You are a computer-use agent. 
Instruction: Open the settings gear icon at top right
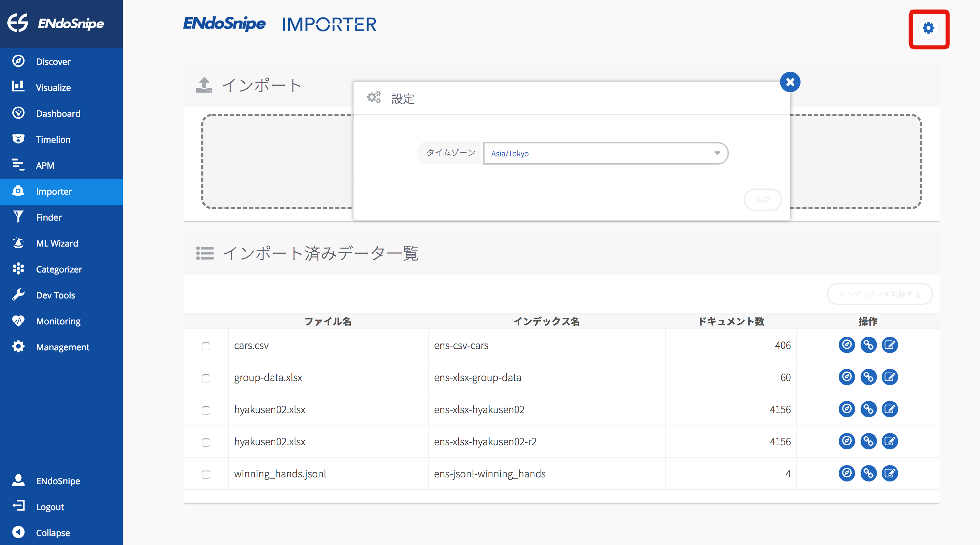tap(928, 28)
